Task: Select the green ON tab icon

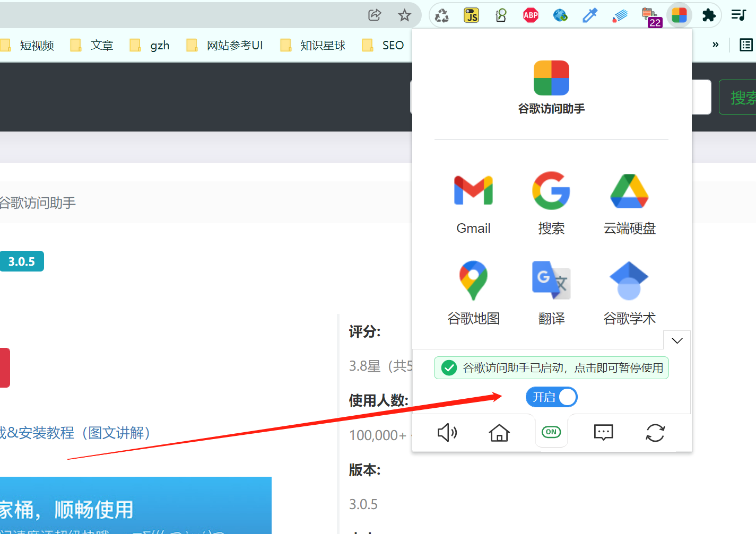Action: tap(551, 432)
